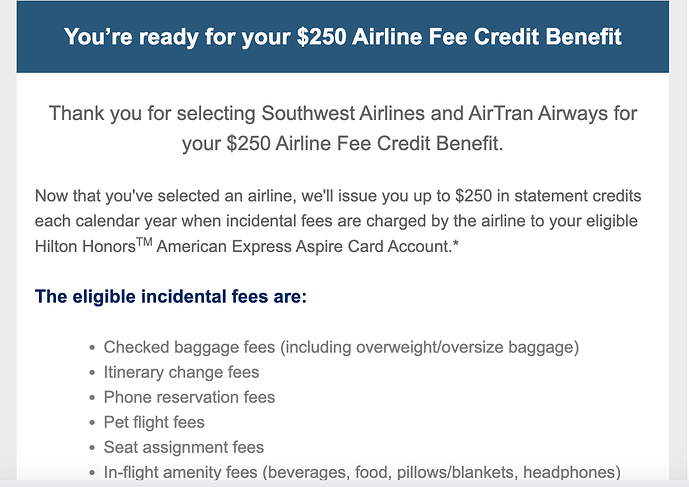The image size is (689, 487).
Task: Select the 'Itinerary change fees' list item
Action: 181,372
